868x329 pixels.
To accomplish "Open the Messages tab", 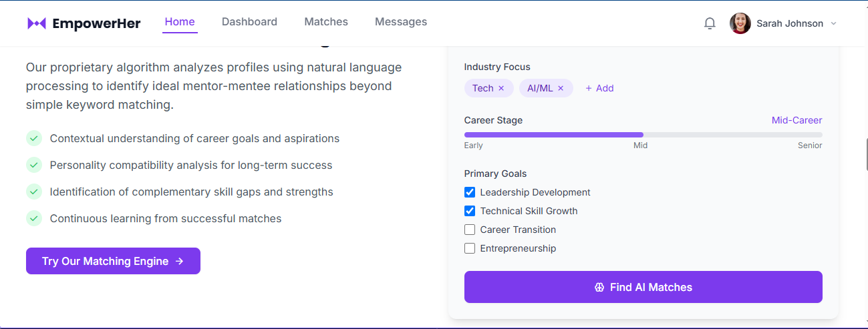I will point(401,22).
